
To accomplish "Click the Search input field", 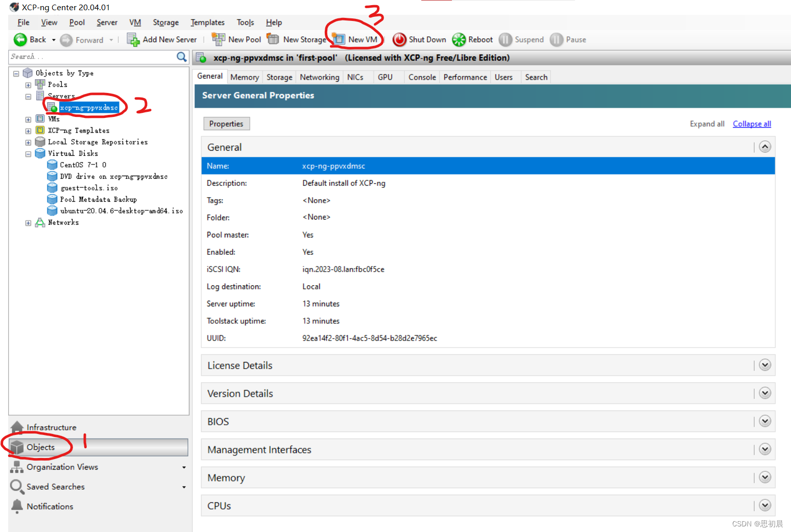I will pyautogui.click(x=92, y=57).
